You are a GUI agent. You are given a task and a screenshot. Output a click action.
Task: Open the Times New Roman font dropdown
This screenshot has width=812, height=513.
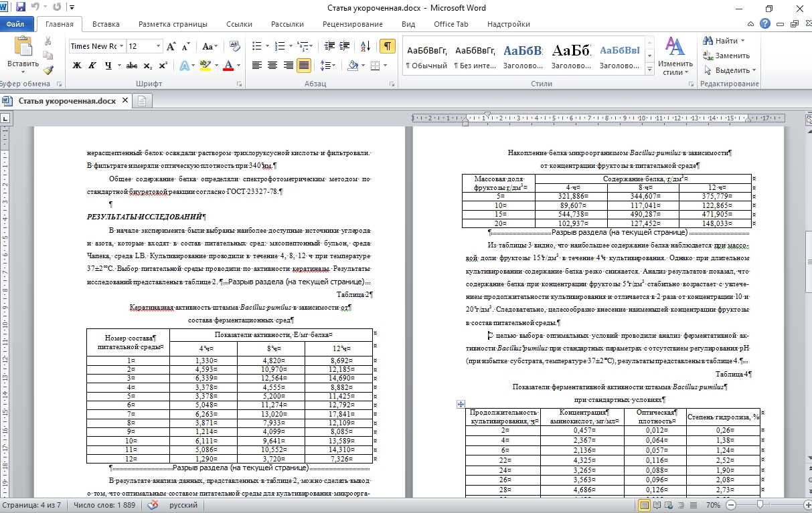(x=122, y=47)
